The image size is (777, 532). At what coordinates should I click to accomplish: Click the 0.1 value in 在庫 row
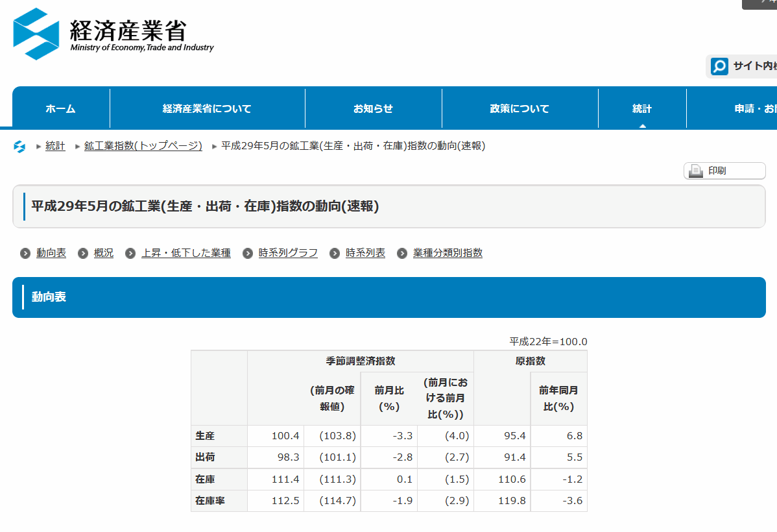coord(404,479)
